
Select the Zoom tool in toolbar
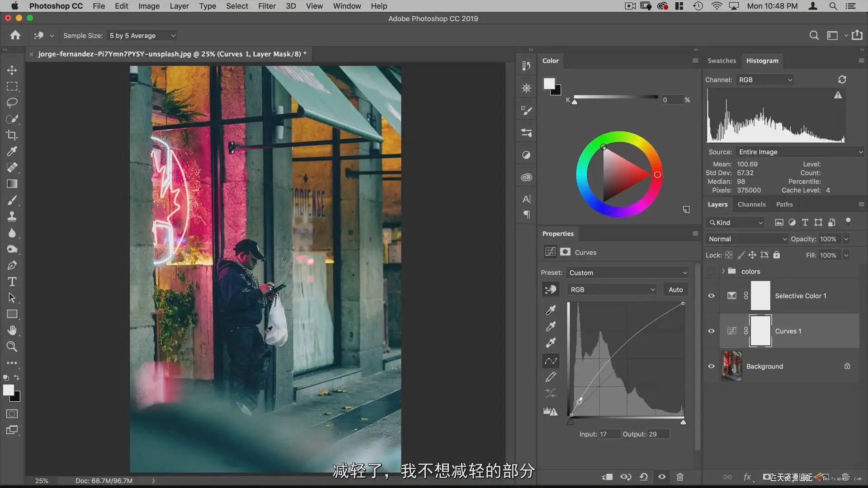pyautogui.click(x=12, y=347)
